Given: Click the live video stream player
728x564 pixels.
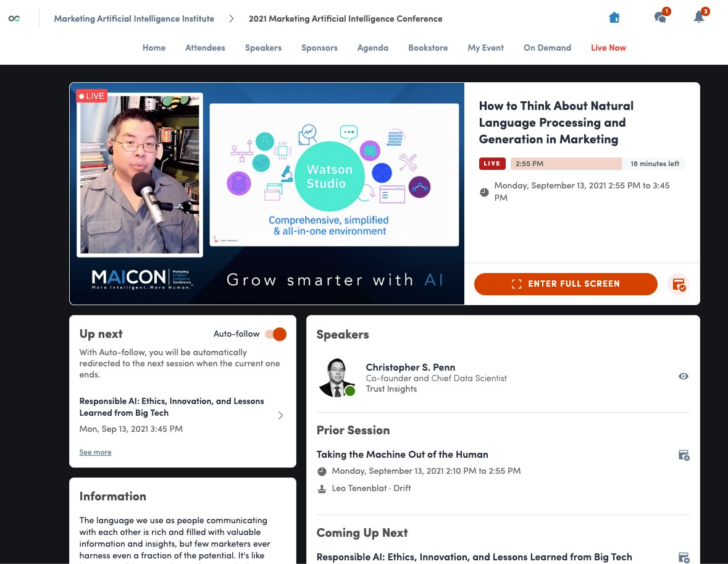Looking at the screenshot, I should pyautogui.click(x=267, y=194).
